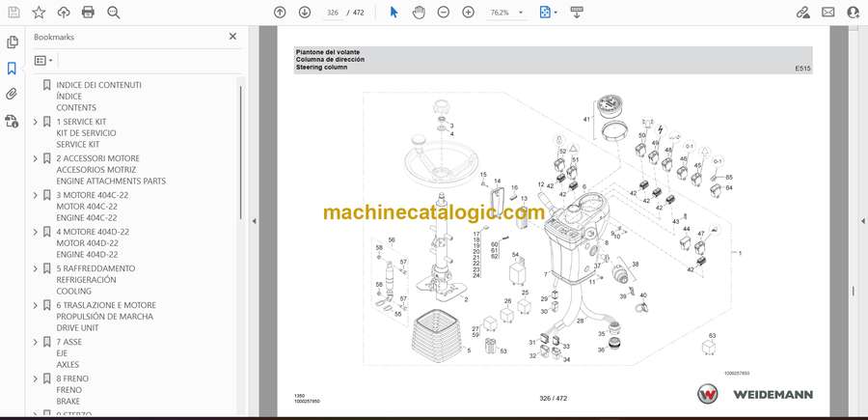Expand the 6 TRASLAZIONE E MOTORE bookmark
Image resolution: width=868 pixels, height=420 pixels.
[36, 305]
